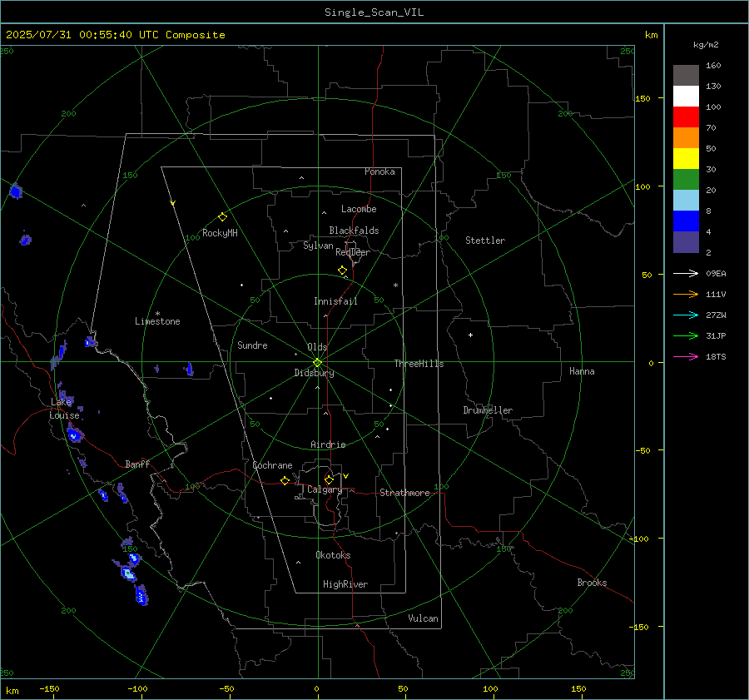The width and height of the screenshot is (749, 700).
Task: Select the yellow diamond marker below RedDeer
Action: click(x=342, y=271)
